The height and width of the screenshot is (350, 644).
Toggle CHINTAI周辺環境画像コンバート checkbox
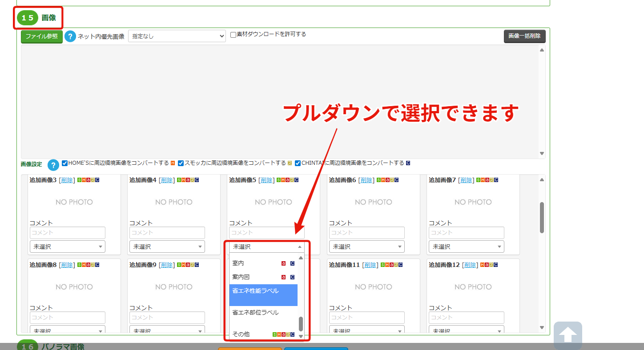coord(298,163)
